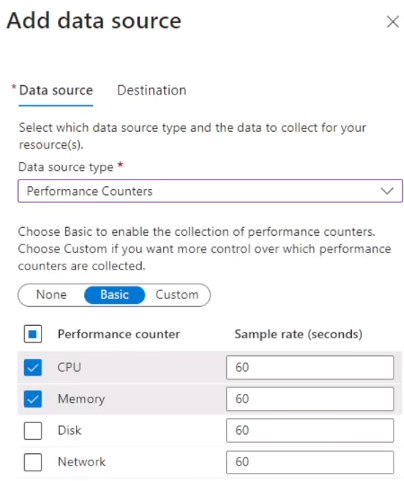The image size is (404, 481).
Task: Click the CPU sample rate field
Action: [x=310, y=367]
